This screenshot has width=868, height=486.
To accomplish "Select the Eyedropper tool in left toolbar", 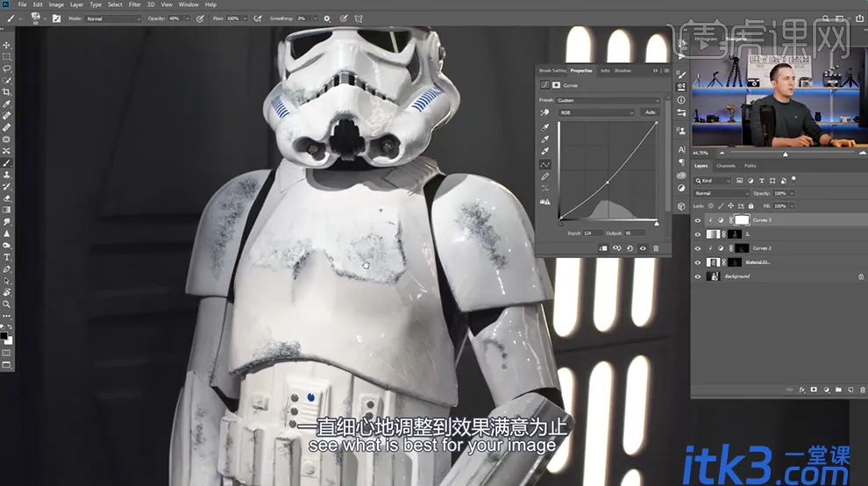I will [x=7, y=104].
